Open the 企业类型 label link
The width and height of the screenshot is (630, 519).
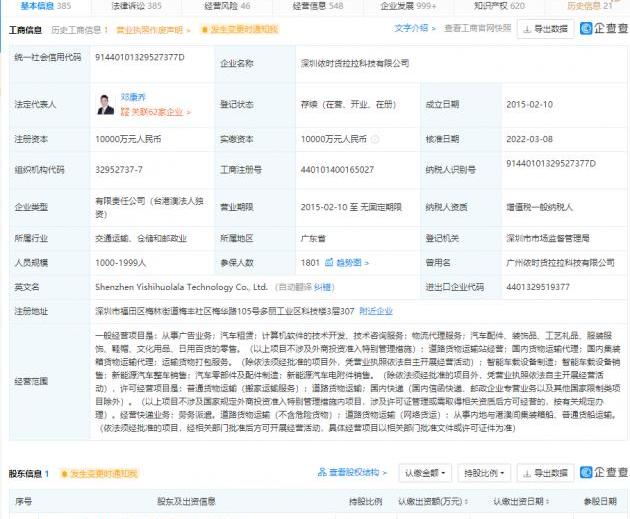31,207
